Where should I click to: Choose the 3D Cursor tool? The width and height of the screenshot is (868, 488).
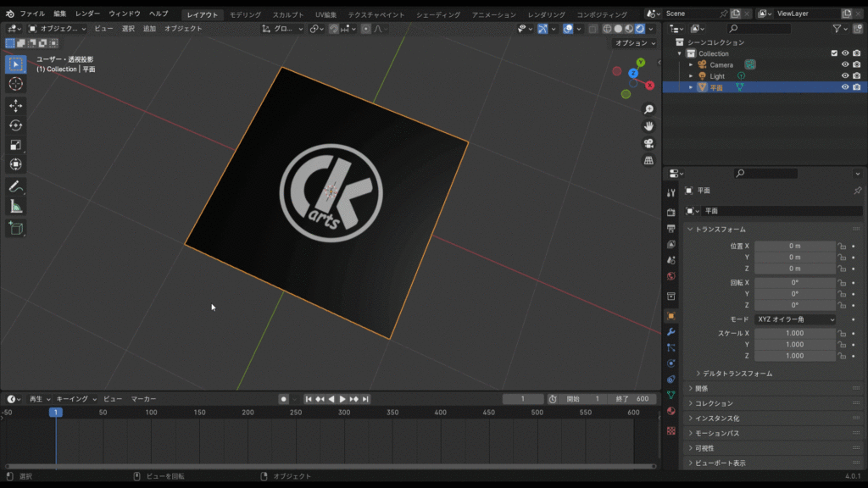15,84
